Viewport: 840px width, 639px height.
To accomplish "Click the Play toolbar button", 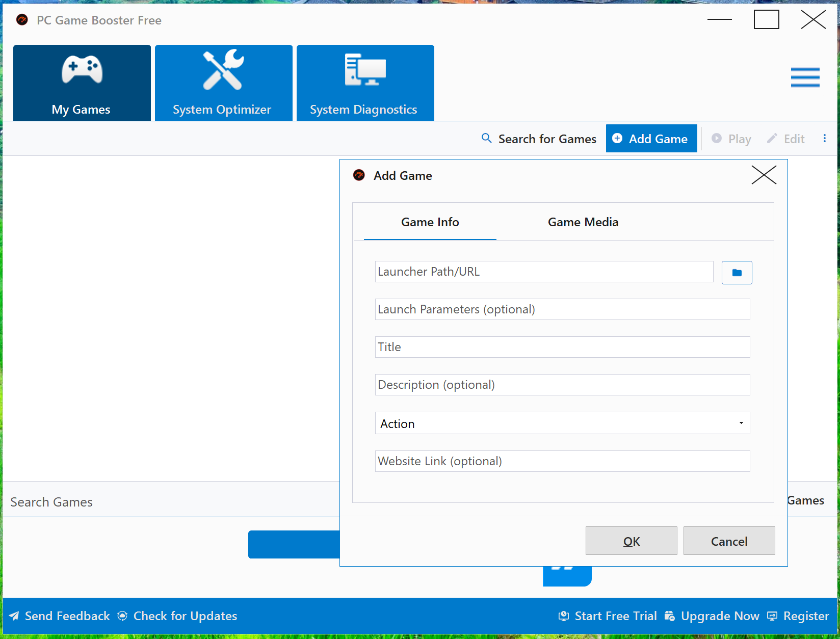I will coord(731,139).
